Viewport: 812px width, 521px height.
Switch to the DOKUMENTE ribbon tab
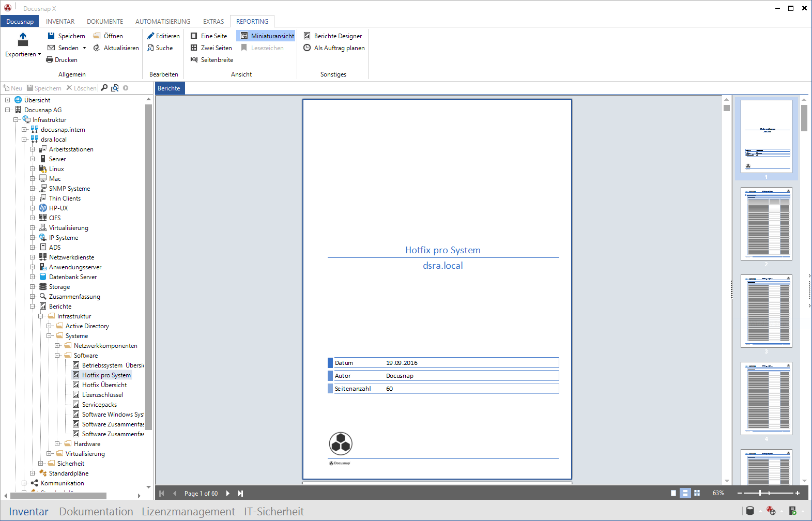(105, 21)
